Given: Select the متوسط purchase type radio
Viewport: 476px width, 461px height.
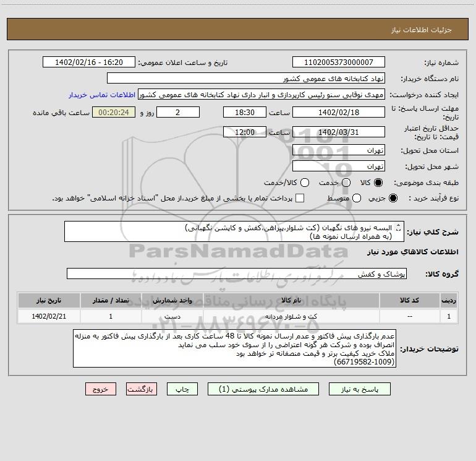Looking at the screenshot, I should point(357,198).
